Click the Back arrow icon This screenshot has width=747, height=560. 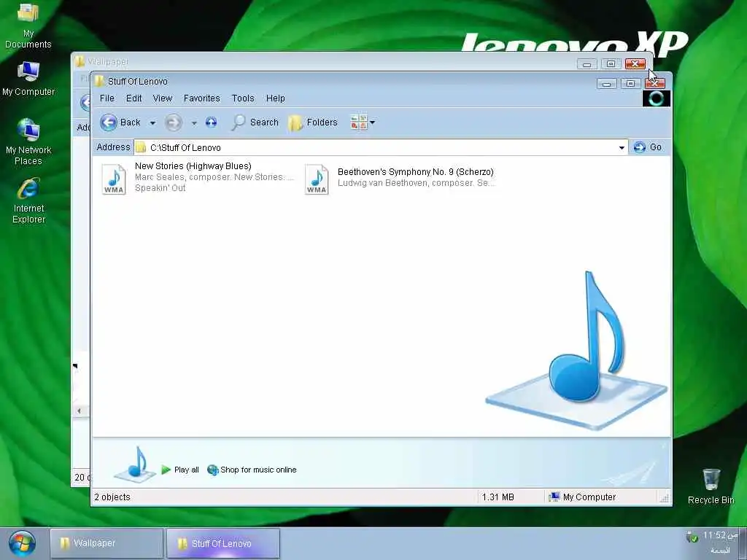(x=109, y=122)
